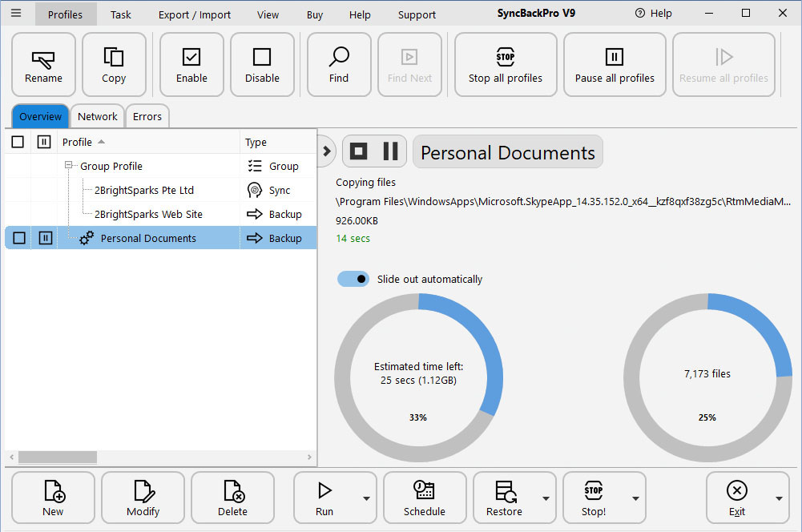Open the Task menu
The image size is (802, 532).
click(121, 14)
